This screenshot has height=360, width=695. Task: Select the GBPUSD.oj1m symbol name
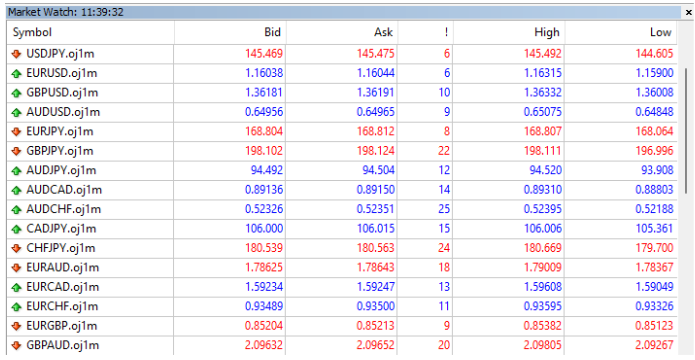[62, 93]
